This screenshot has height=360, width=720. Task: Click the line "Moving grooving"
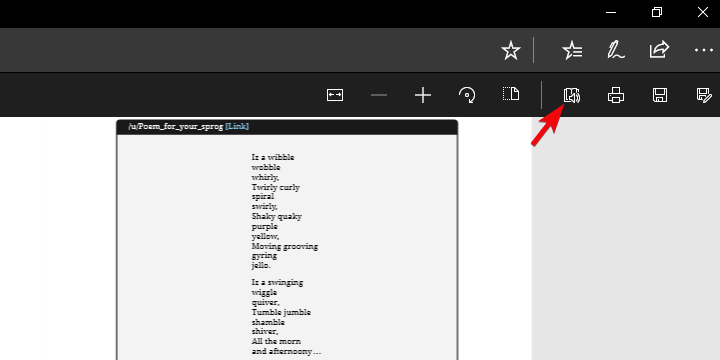285,246
